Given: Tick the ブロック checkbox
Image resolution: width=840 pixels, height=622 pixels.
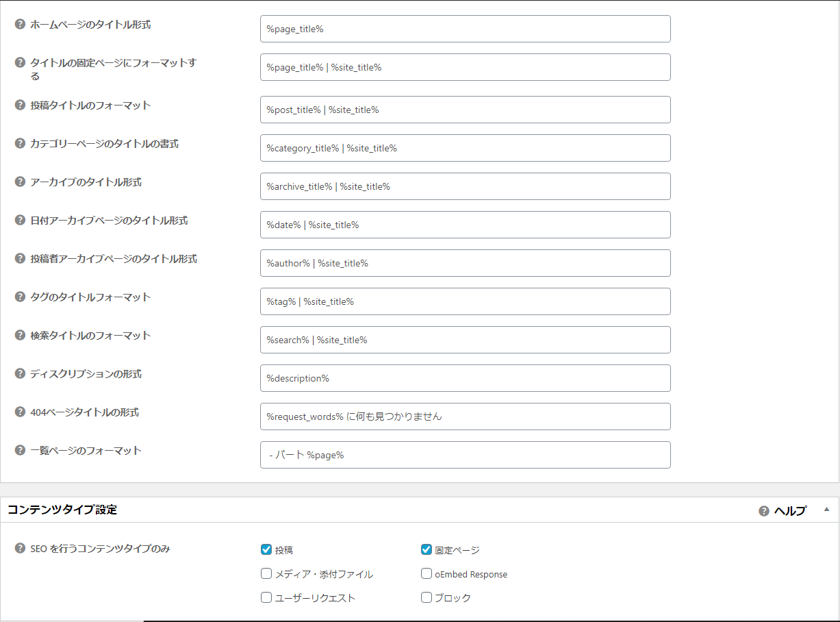Looking at the screenshot, I should [427, 597].
